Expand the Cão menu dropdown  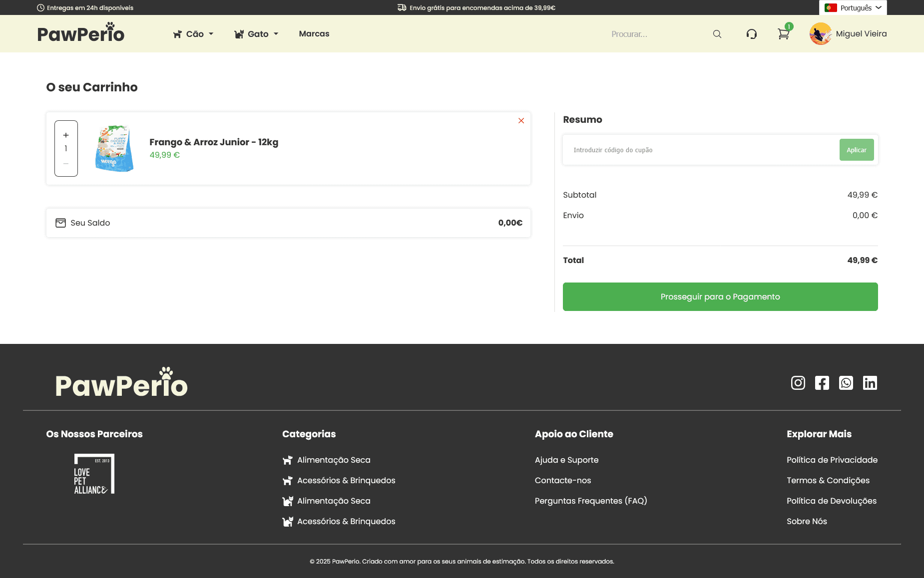pyautogui.click(x=193, y=33)
